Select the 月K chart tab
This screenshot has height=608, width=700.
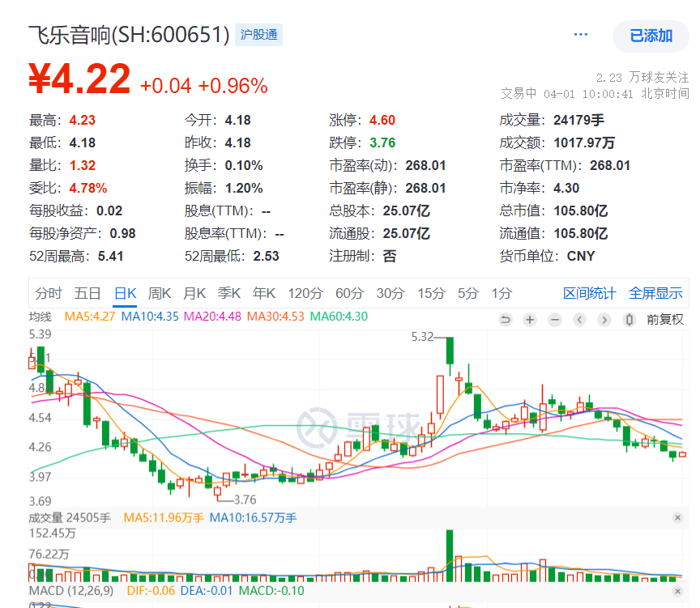194,293
